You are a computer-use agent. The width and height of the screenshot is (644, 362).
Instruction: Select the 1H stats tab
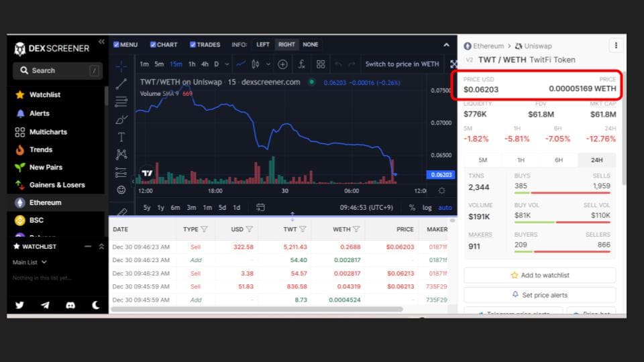point(521,160)
